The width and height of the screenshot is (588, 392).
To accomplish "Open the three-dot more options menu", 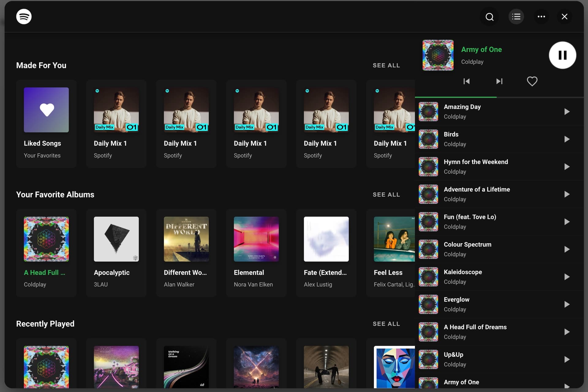I will tap(541, 17).
